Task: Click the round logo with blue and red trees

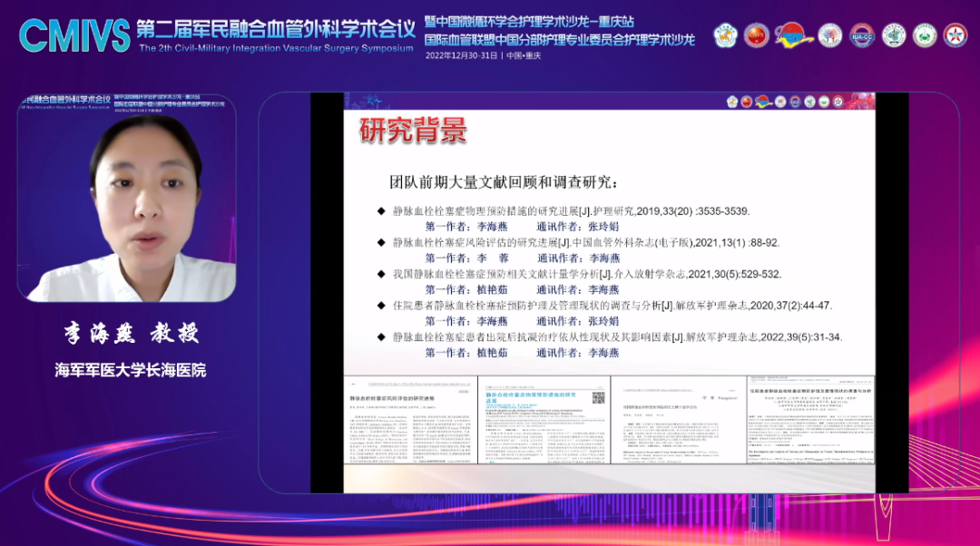Action: [x=830, y=36]
